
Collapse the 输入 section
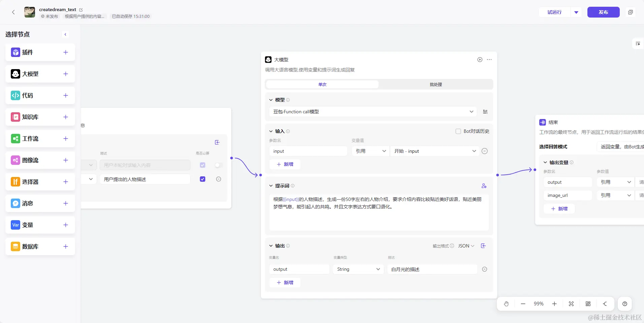(271, 131)
